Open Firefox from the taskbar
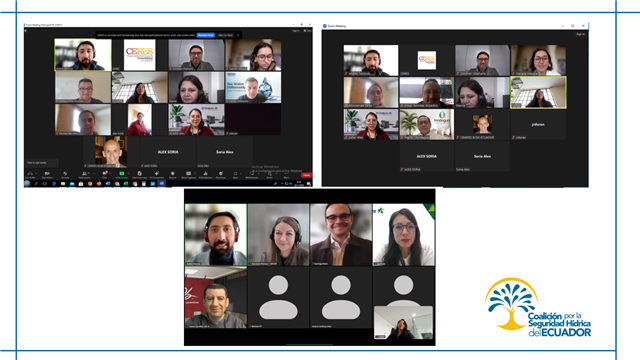Screen dimensions: 640x360 point(99,184)
